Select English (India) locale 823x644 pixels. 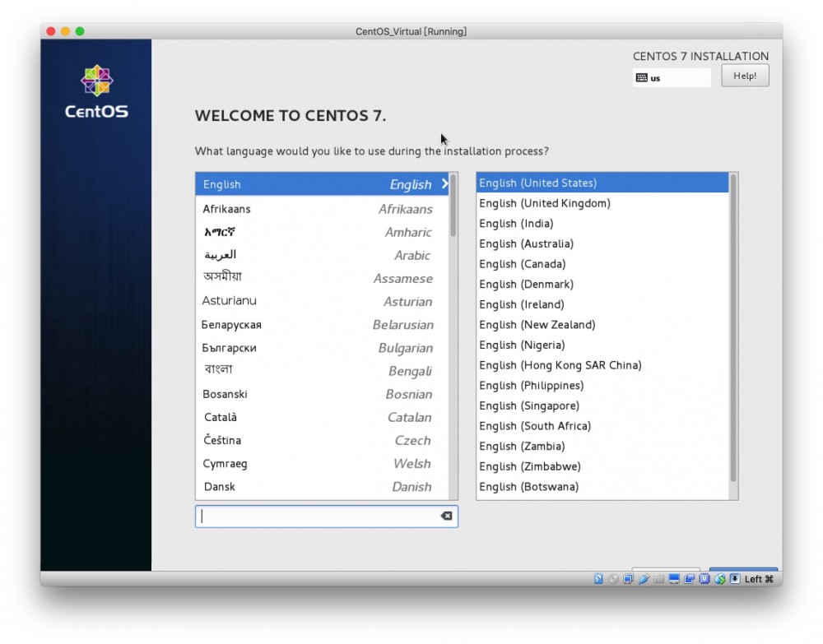602,224
